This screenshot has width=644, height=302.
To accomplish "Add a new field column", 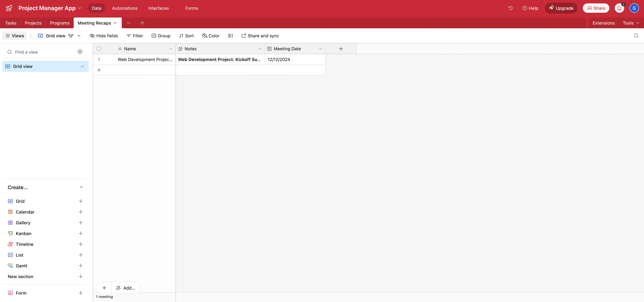I will point(341,49).
